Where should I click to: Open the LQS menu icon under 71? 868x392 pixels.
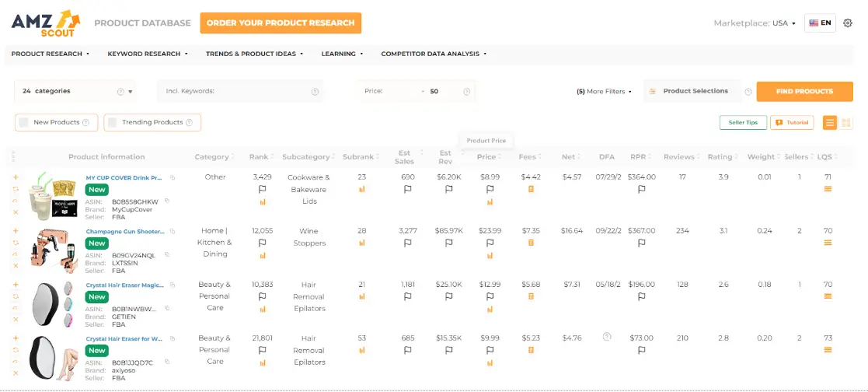point(828,189)
